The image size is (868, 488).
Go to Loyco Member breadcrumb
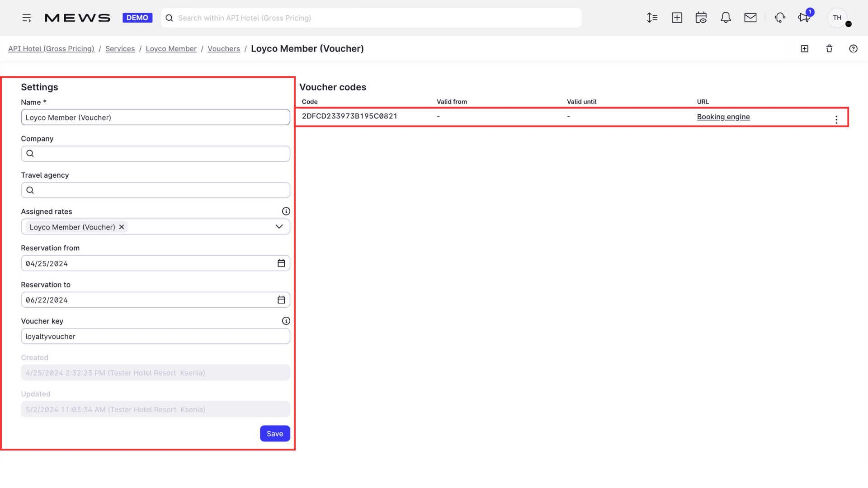[171, 49]
